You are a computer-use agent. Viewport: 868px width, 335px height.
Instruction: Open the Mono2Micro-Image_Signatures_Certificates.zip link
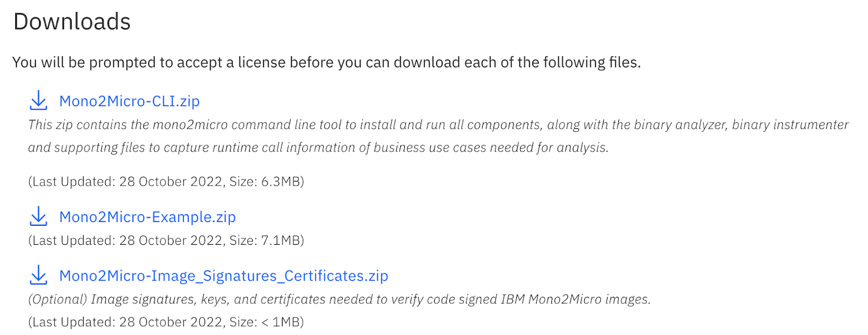pyautogui.click(x=224, y=276)
